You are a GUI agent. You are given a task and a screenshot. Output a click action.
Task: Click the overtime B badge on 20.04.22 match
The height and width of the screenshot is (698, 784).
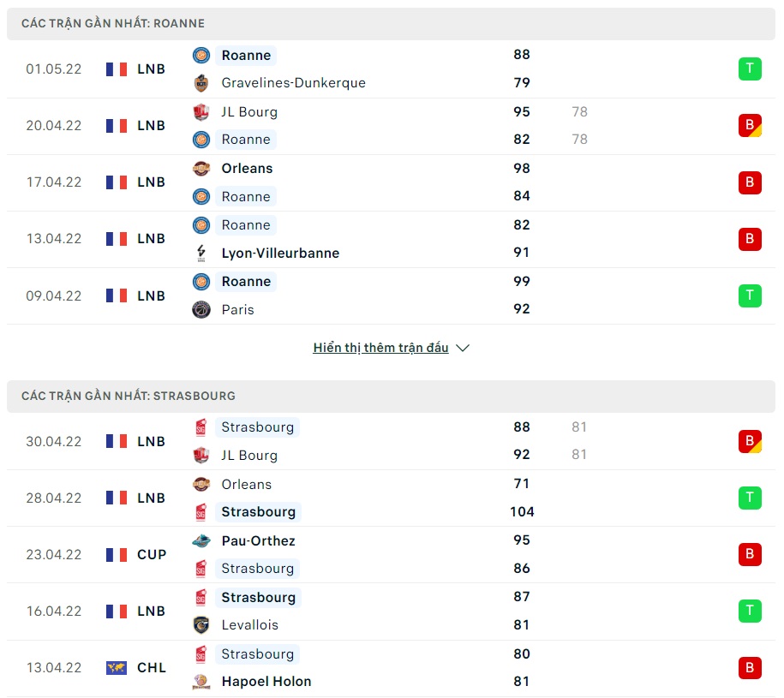coord(750,126)
